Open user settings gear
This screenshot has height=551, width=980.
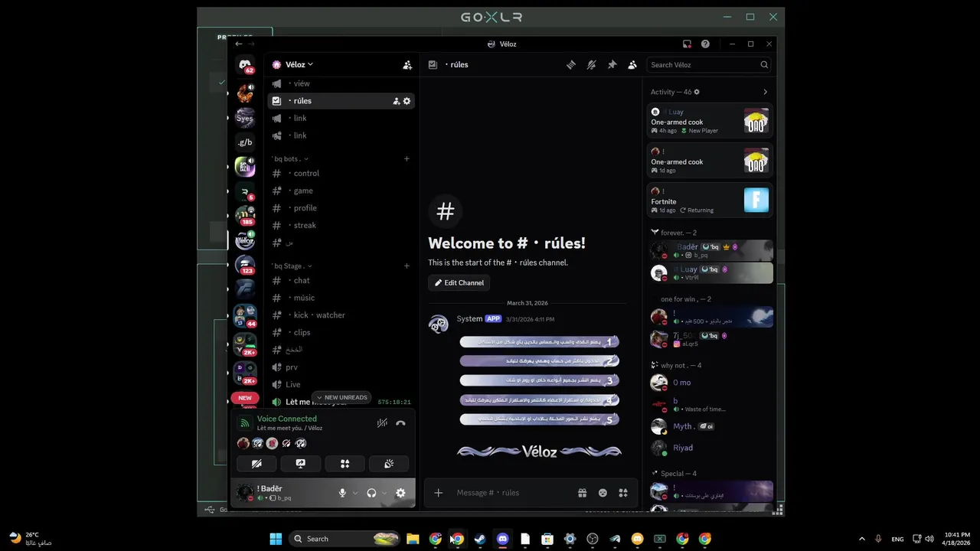pos(400,494)
